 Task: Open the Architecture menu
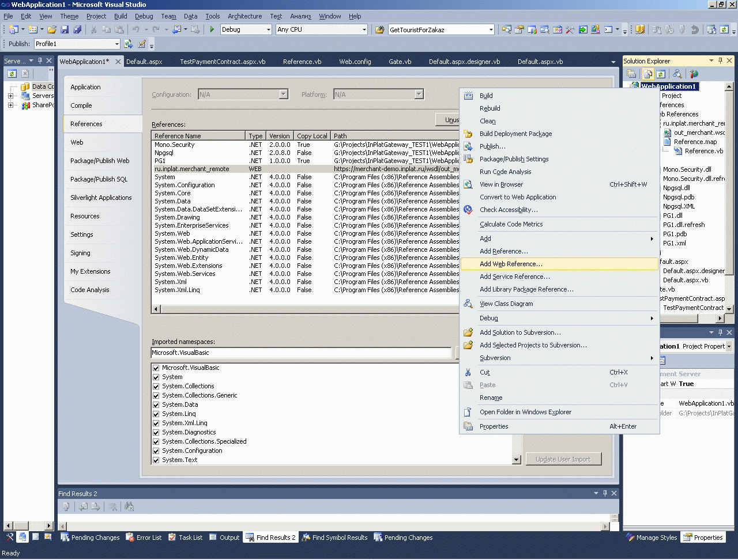point(244,16)
